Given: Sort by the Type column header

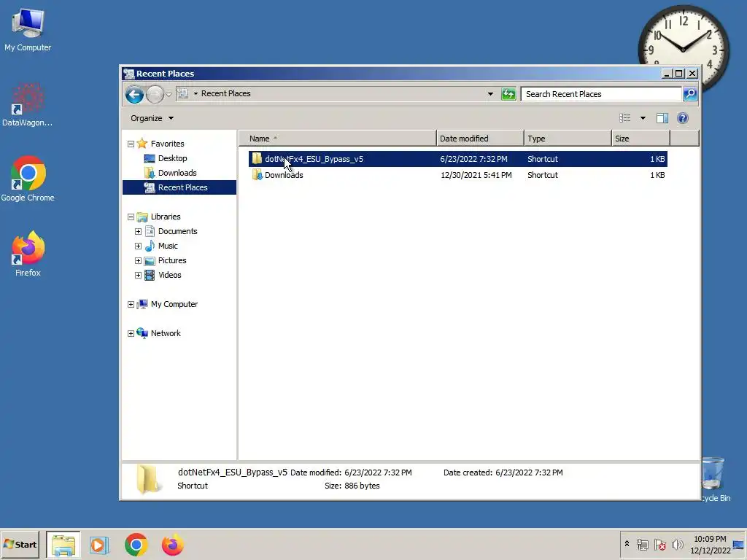Looking at the screenshot, I should [x=568, y=139].
